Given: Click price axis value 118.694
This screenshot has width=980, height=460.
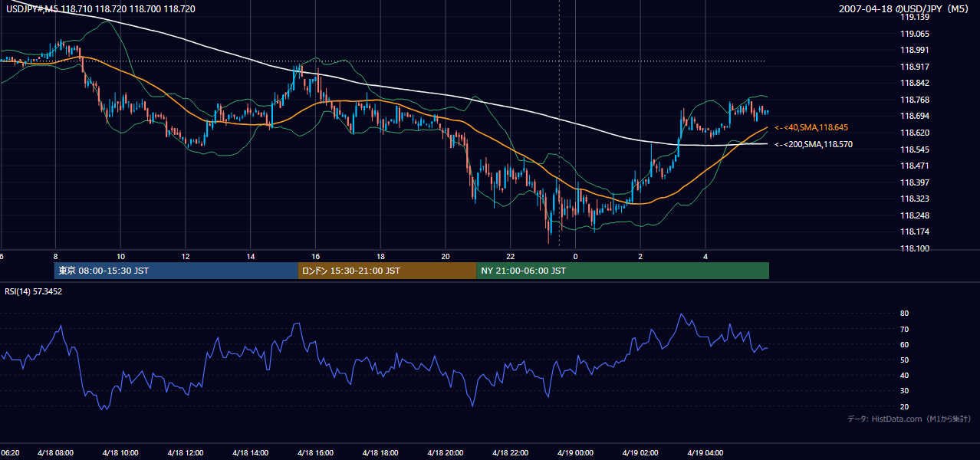Looking at the screenshot, I should click(x=915, y=116).
